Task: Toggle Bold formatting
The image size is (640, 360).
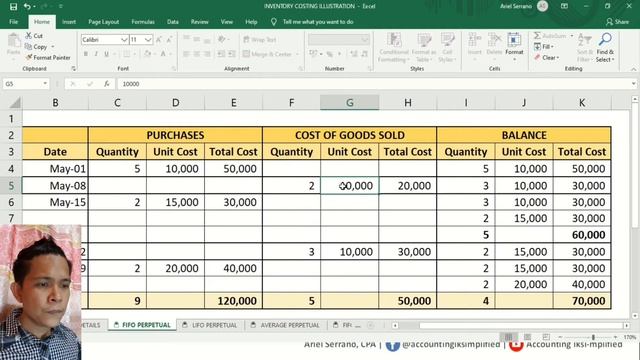Action: (86, 54)
